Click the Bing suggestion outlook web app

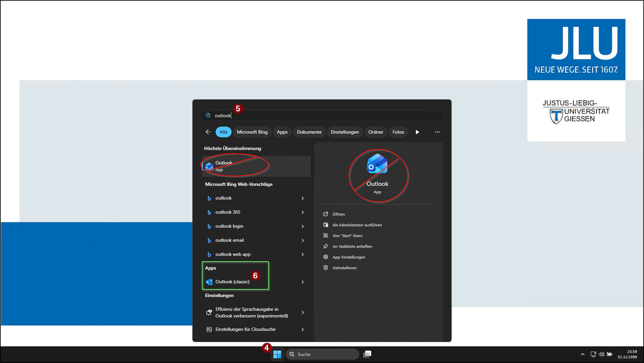pyautogui.click(x=233, y=254)
